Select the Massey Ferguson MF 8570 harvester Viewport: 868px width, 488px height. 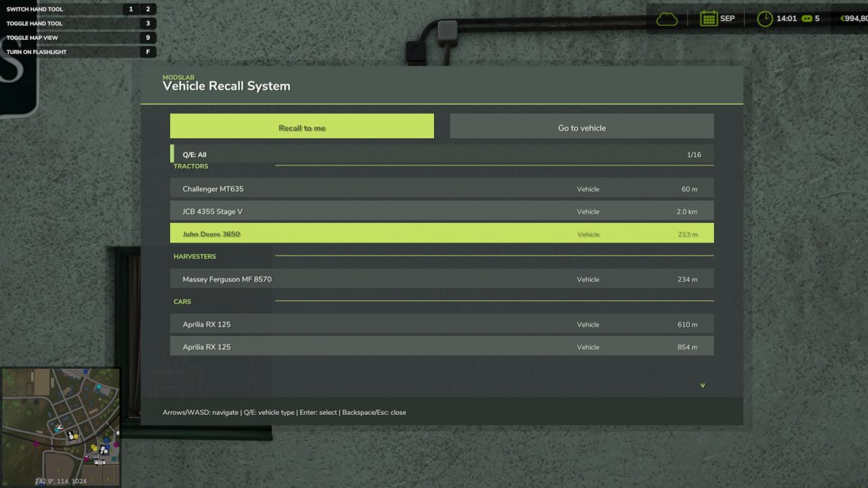pyautogui.click(x=442, y=279)
